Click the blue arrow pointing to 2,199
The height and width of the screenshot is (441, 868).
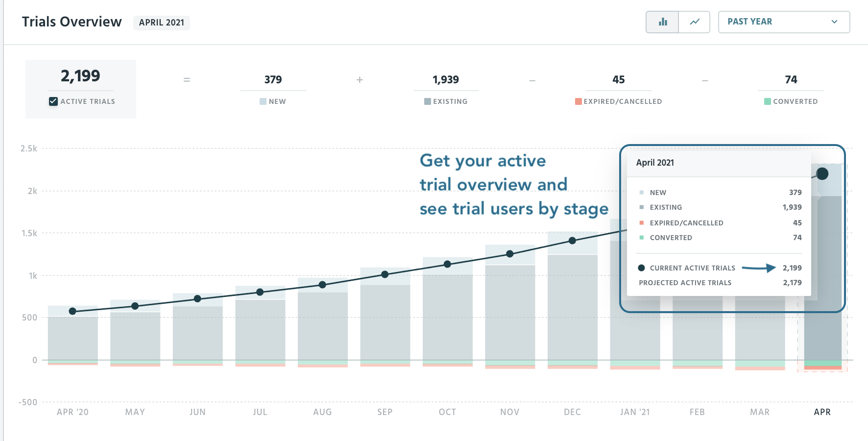[x=758, y=268]
